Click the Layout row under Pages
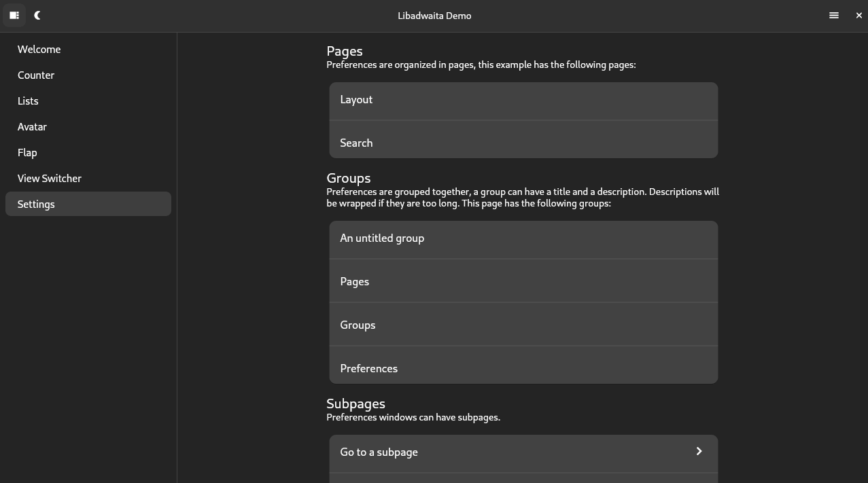 pyautogui.click(x=523, y=101)
